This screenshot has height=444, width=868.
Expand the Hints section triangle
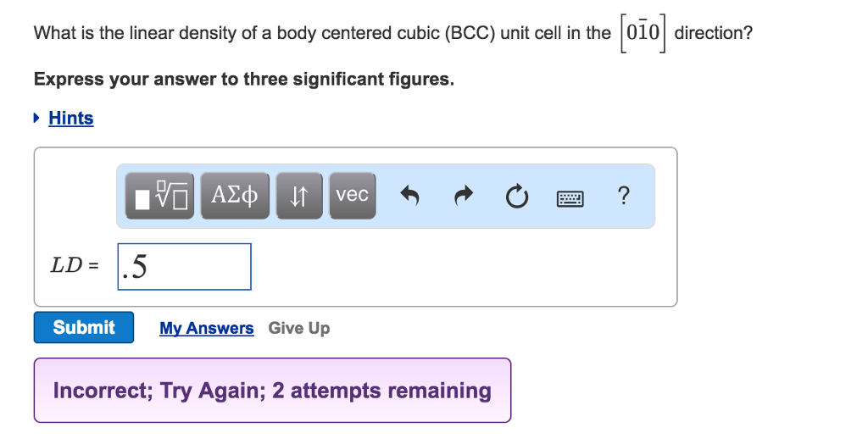coord(37,118)
